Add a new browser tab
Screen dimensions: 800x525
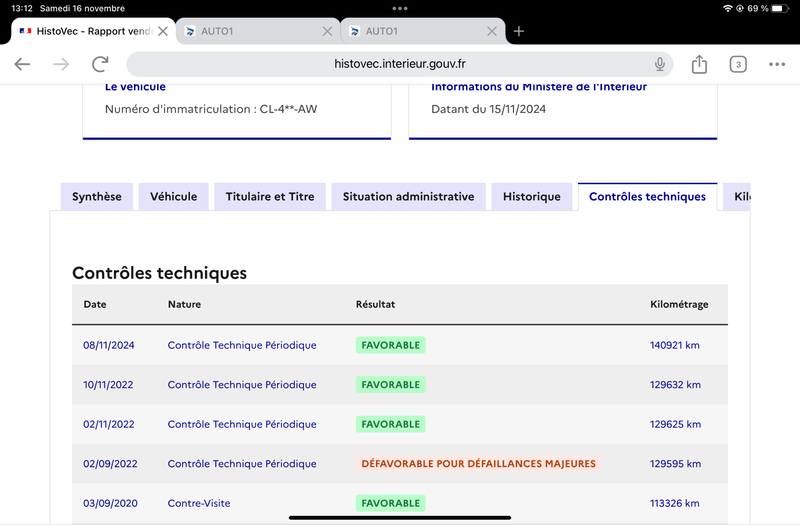(x=518, y=31)
